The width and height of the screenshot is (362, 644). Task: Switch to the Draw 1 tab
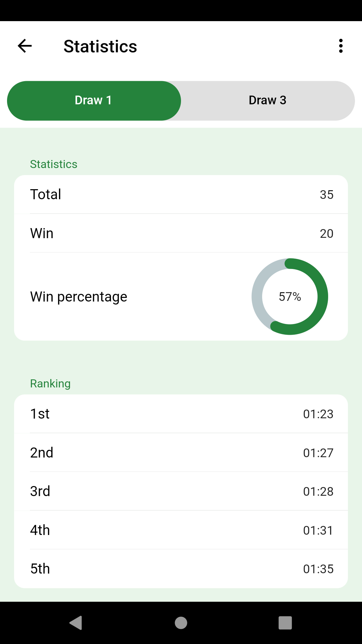tap(94, 101)
